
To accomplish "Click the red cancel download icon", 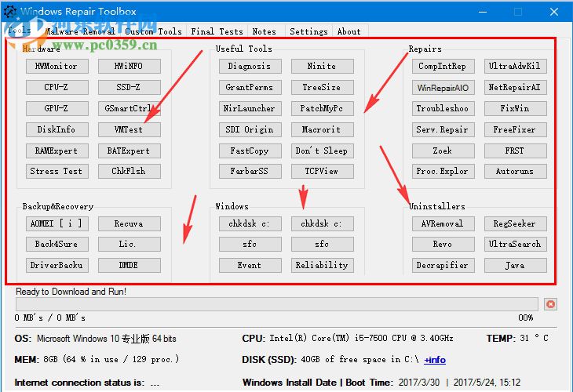I will (x=550, y=304).
